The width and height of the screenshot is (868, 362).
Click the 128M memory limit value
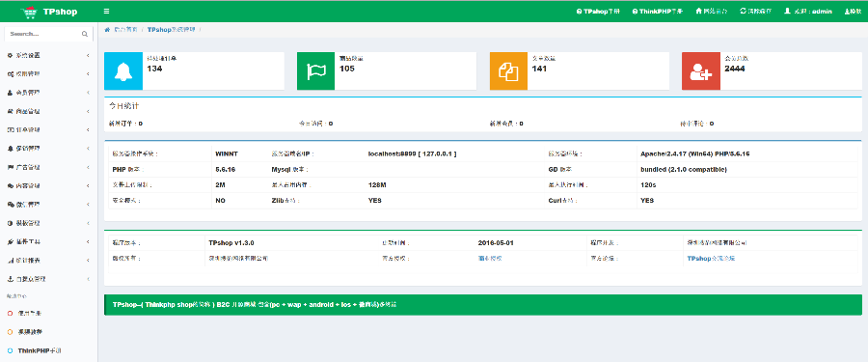pos(377,184)
